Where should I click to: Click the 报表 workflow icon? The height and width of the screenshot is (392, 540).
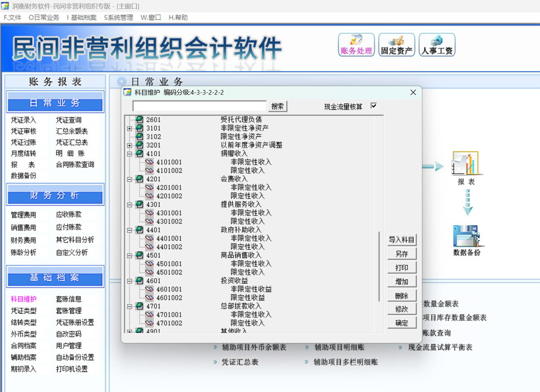click(466, 164)
